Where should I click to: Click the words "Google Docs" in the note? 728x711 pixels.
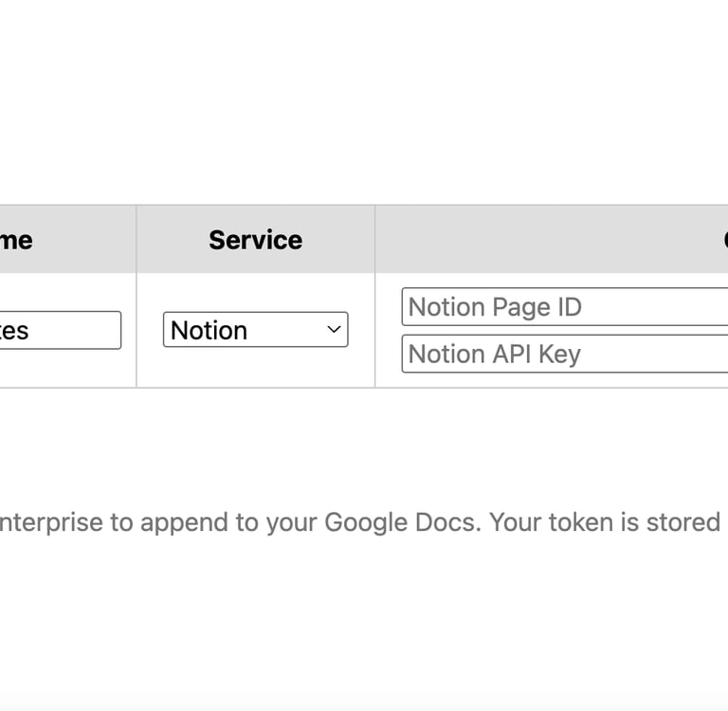400,522
